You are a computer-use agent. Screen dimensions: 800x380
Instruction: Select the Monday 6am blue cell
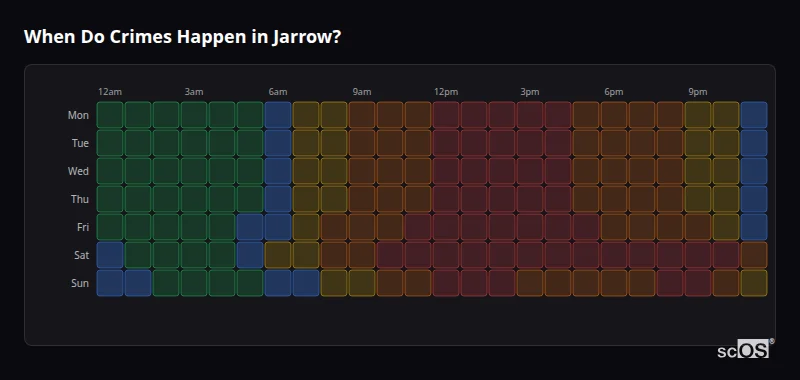pyautogui.click(x=278, y=115)
